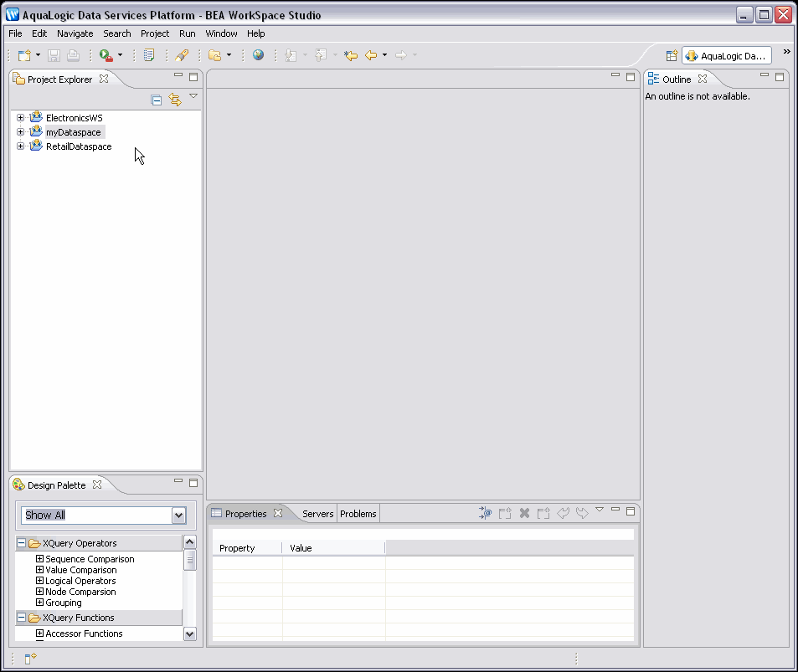Switch to the Properties tab
Viewport: 798px width, 672px height.
click(246, 514)
